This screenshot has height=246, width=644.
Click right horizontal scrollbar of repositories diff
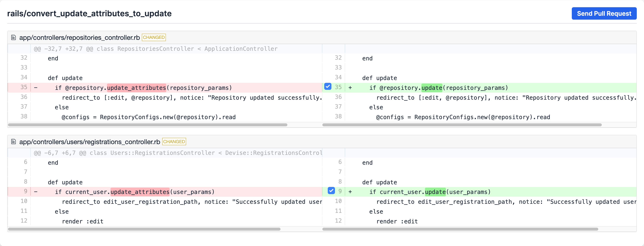coord(462,125)
